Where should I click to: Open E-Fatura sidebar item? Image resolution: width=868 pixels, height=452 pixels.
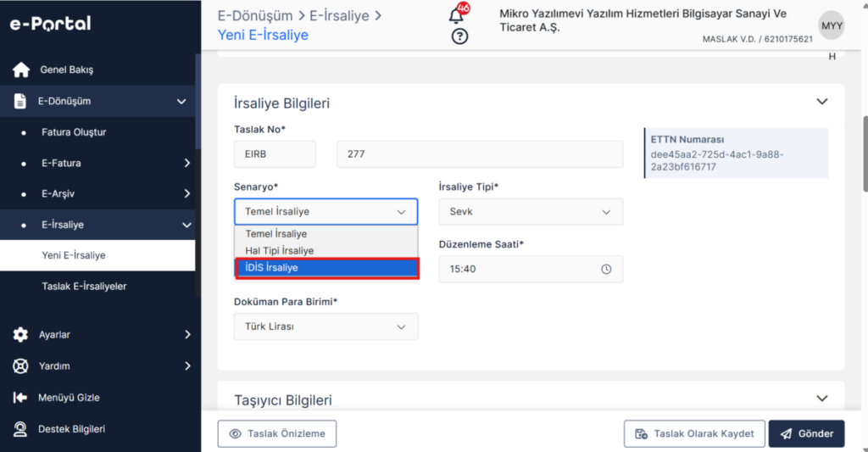point(61,163)
